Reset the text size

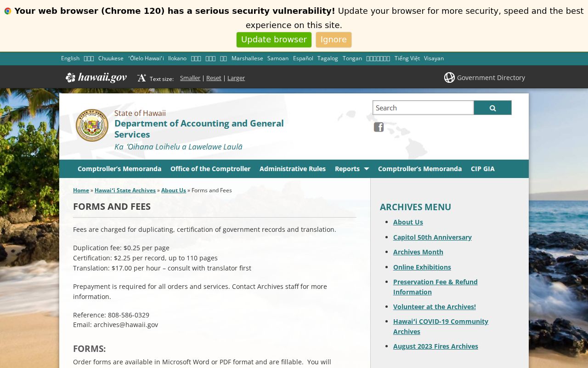tap(214, 78)
